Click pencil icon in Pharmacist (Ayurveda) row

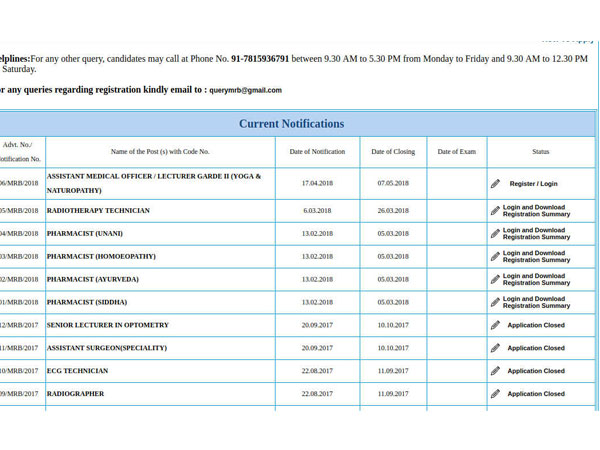pyautogui.click(x=495, y=279)
